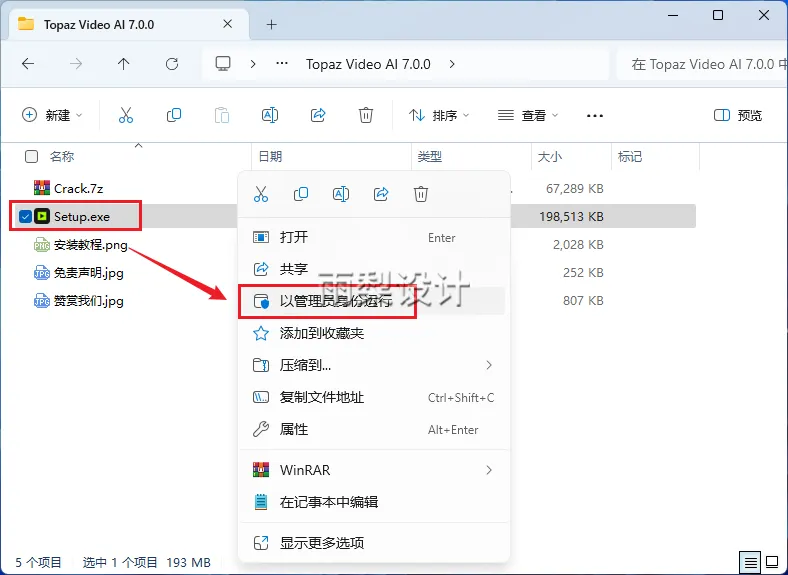
Task: Click the Setup.exe file name
Action: (x=81, y=217)
